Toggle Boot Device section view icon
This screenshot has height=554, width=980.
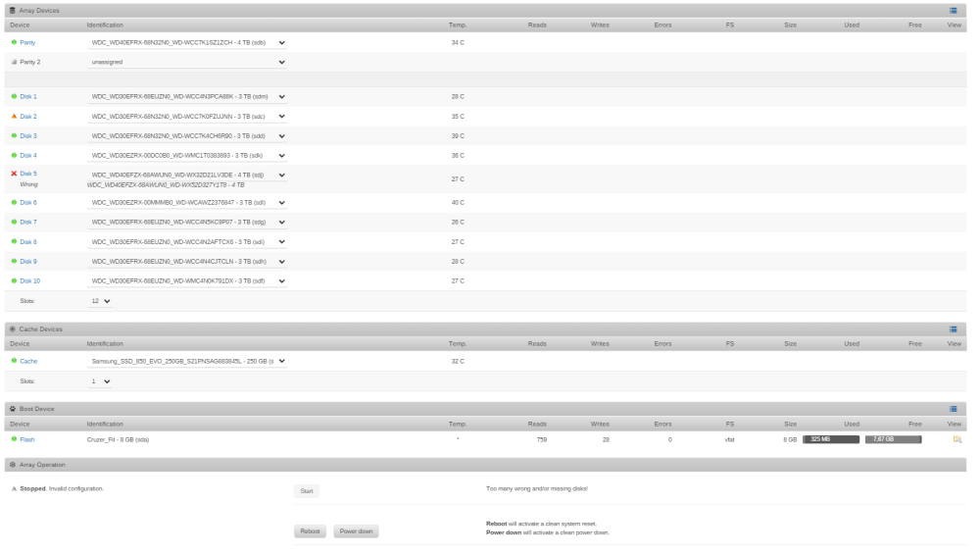pos(954,409)
